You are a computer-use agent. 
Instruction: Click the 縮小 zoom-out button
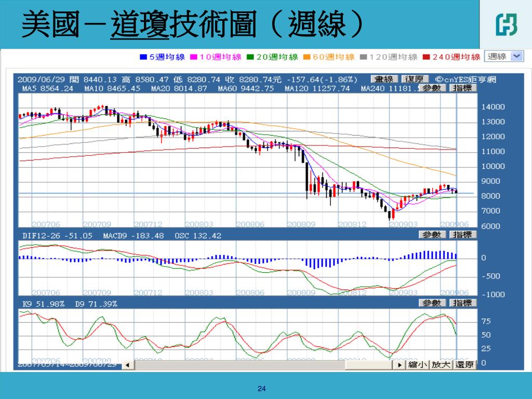click(x=418, y=365)
